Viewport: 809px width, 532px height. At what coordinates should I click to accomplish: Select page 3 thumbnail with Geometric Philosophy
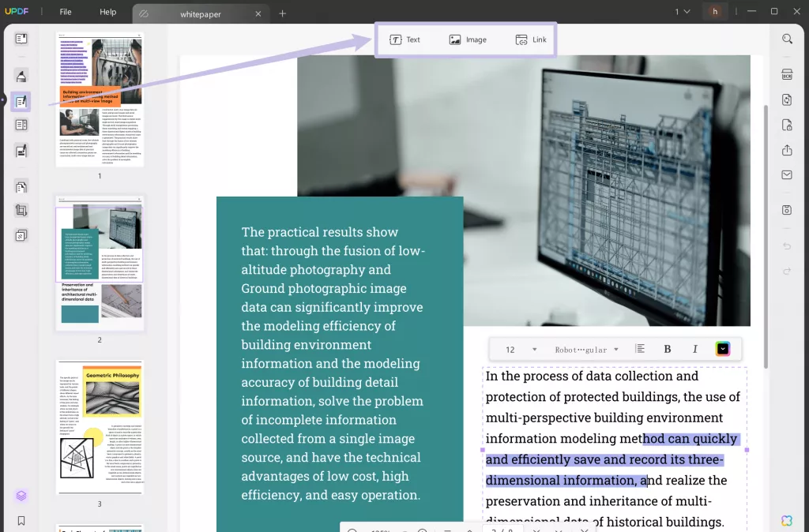pyautogui.click(x=100, y=427)
